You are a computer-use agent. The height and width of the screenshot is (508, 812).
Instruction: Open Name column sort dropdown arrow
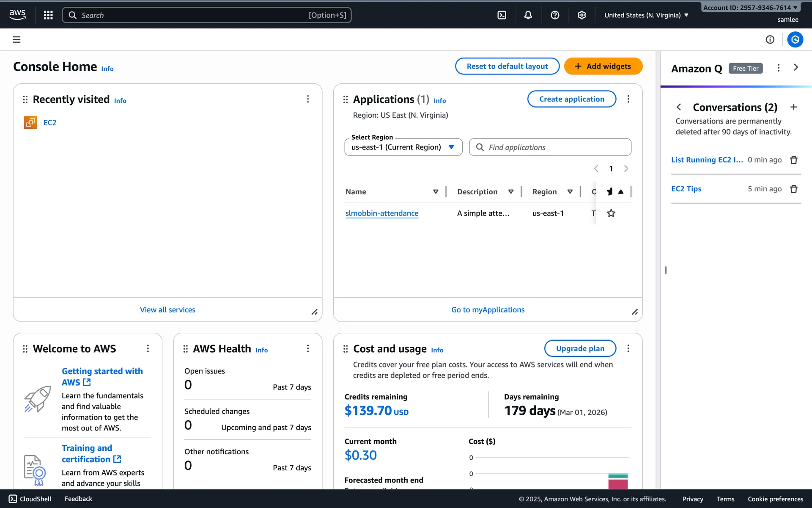pyautogui.click(x=436, y=192)
